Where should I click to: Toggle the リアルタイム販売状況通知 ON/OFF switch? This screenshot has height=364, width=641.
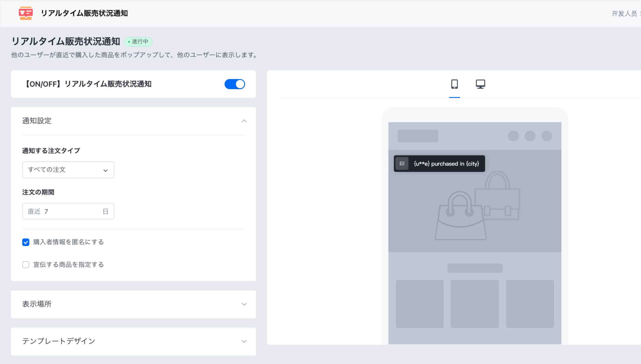click(235, 84)
